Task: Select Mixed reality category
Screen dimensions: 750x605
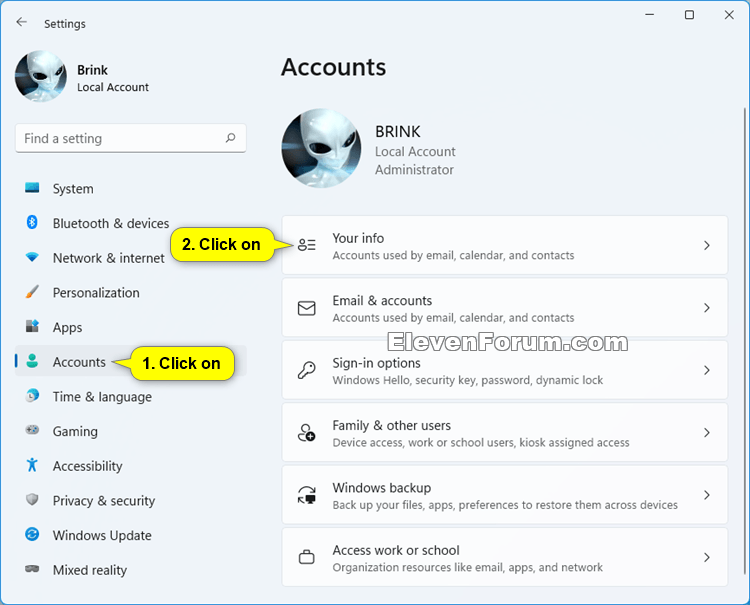Action: point(131,570)
